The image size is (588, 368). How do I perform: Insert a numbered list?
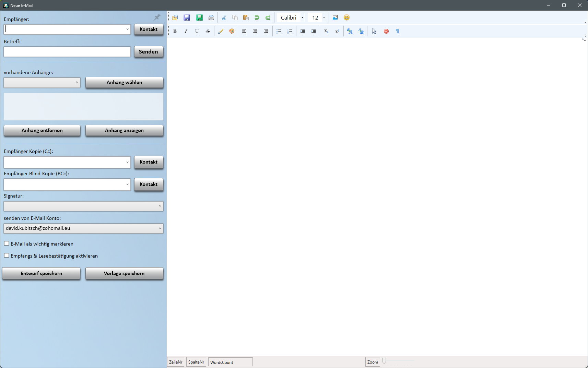(290, 32)
